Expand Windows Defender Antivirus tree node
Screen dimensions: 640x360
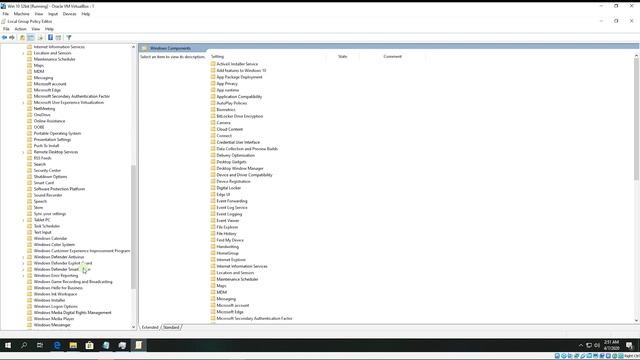pos(23,257)
